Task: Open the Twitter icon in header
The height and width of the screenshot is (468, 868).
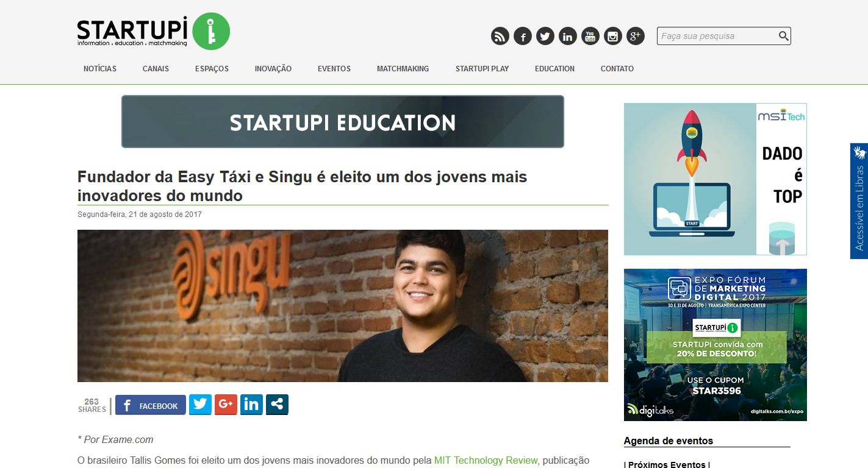Action: tap(545, 37)
